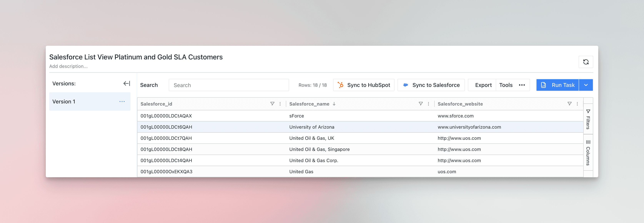Open the Columns side panel tab
This screenshot has width=644, height=223.
(588, 152)
